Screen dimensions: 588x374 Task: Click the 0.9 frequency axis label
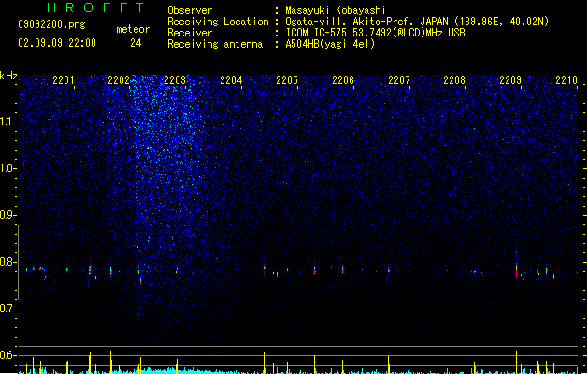tap(7, 215)
